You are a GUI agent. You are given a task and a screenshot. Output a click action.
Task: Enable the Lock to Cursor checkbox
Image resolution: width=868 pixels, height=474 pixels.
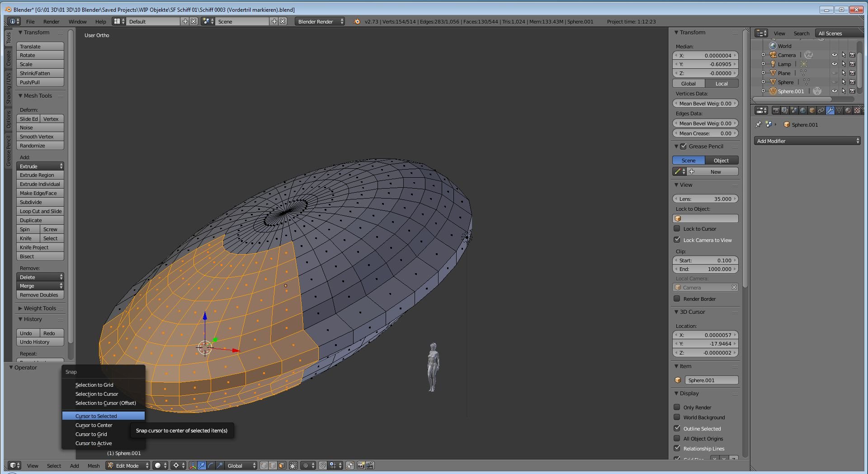[x=677, y=229]
